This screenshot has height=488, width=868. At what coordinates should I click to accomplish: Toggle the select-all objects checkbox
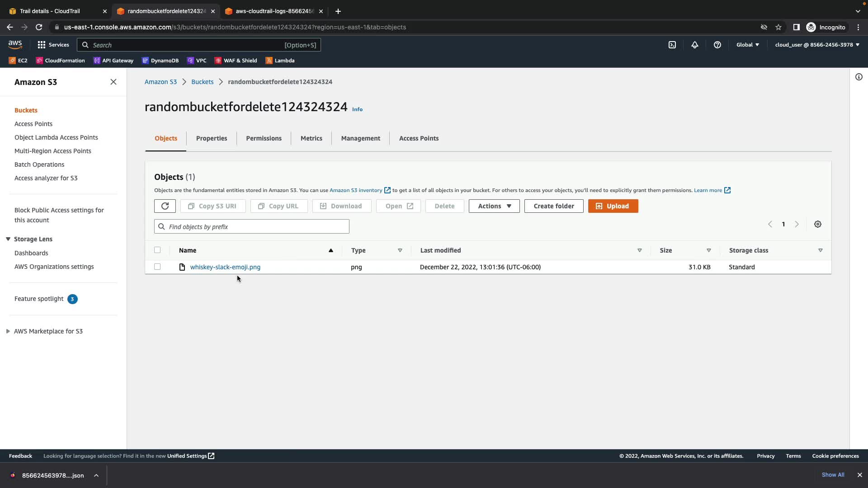click(x=157, y=250)
